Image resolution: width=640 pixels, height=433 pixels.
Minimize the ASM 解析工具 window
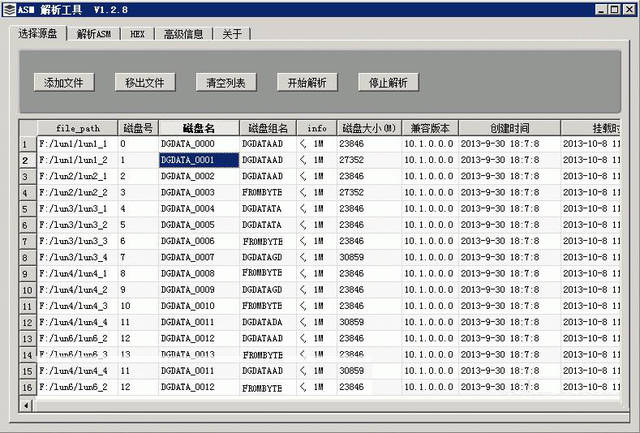(601, 9)
